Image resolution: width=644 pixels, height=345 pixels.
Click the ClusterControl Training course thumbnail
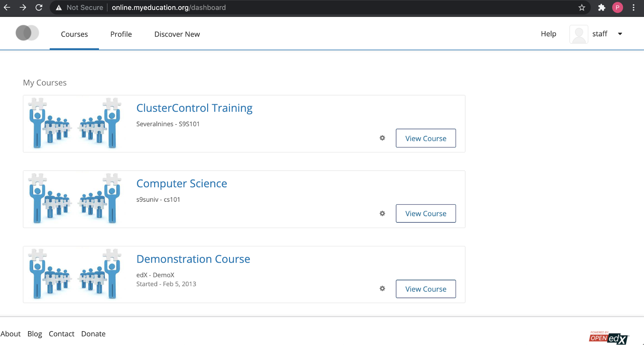[75, 123]
